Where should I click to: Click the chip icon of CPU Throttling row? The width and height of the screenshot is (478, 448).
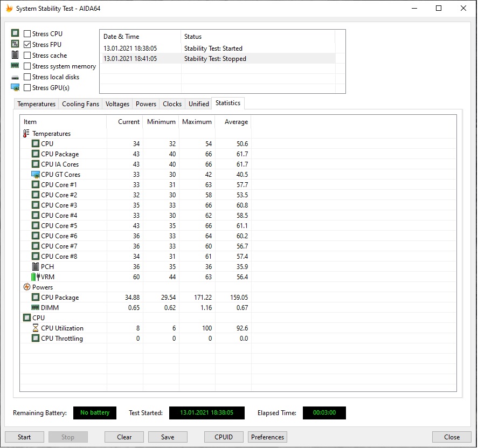36,338
